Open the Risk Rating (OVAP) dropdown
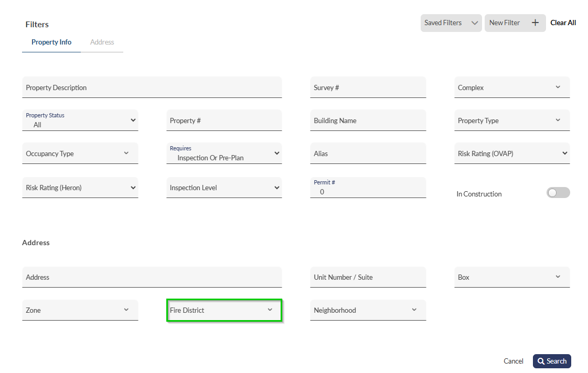Screen dimensions: 588x373 coord(511,153)
